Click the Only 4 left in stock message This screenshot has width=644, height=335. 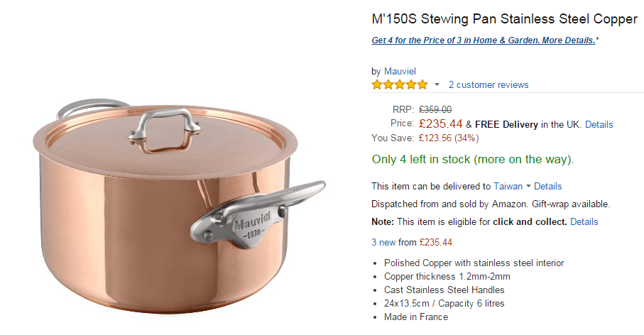pos(472,159)
